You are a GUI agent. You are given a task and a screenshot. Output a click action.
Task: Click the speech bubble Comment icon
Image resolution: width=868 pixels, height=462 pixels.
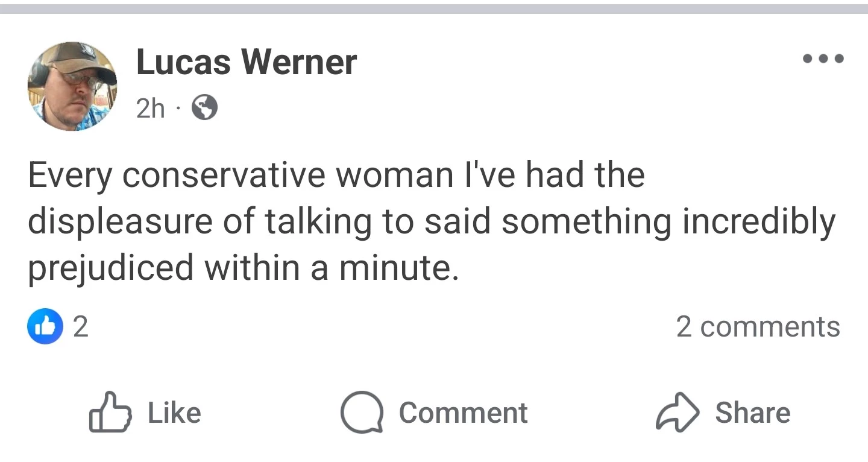pos(362,413)
